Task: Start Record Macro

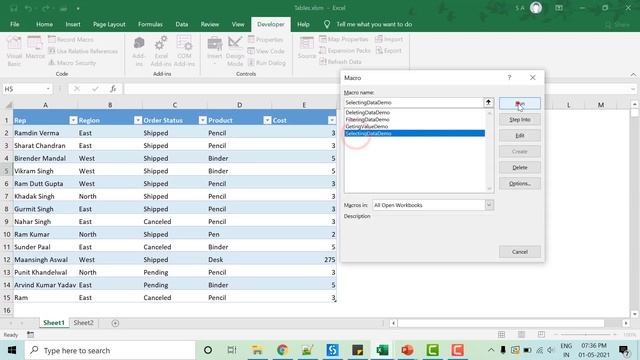Action: (71, 40)
